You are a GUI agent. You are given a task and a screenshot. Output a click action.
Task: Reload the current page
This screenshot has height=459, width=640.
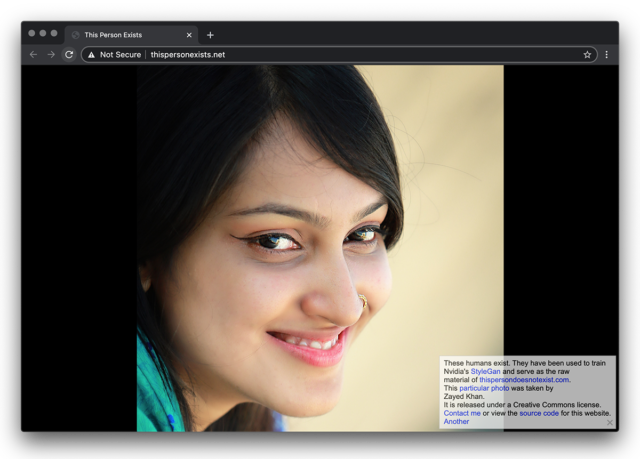tap(69, 55)
